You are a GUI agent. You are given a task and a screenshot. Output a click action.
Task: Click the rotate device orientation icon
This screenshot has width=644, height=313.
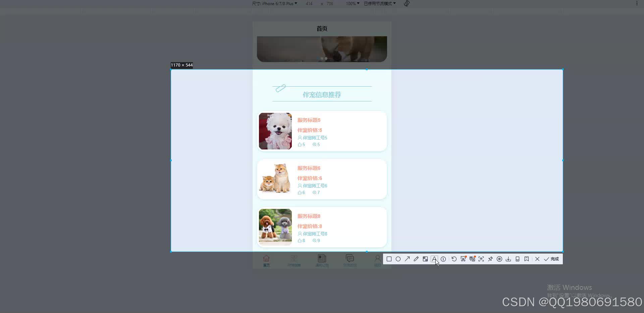(407, 3)
